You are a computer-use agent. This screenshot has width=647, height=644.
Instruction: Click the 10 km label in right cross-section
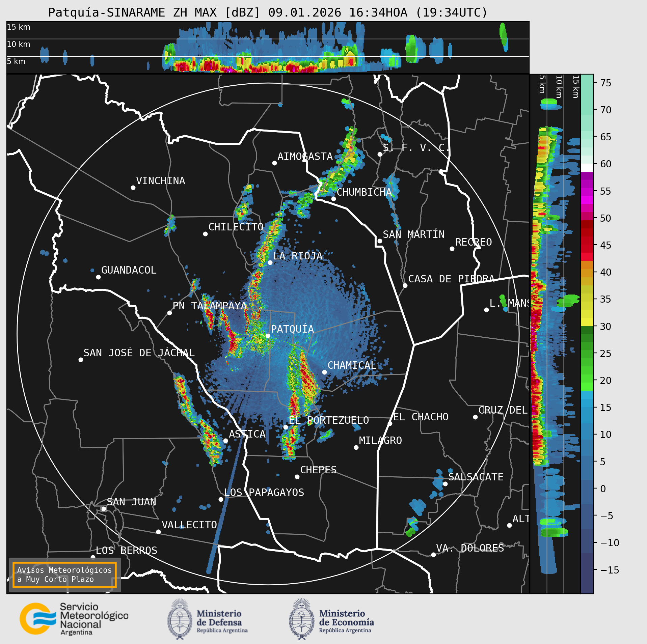coord(559,87)
